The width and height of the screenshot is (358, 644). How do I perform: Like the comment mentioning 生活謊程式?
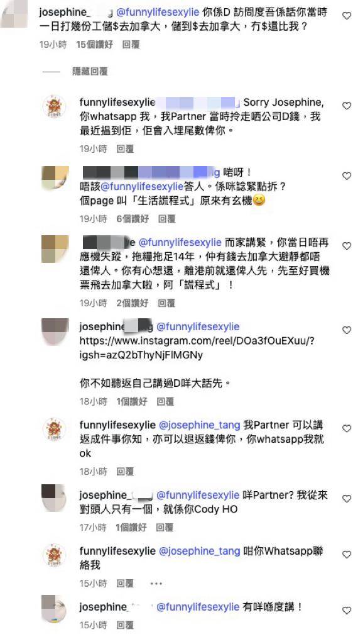[347, 176]
